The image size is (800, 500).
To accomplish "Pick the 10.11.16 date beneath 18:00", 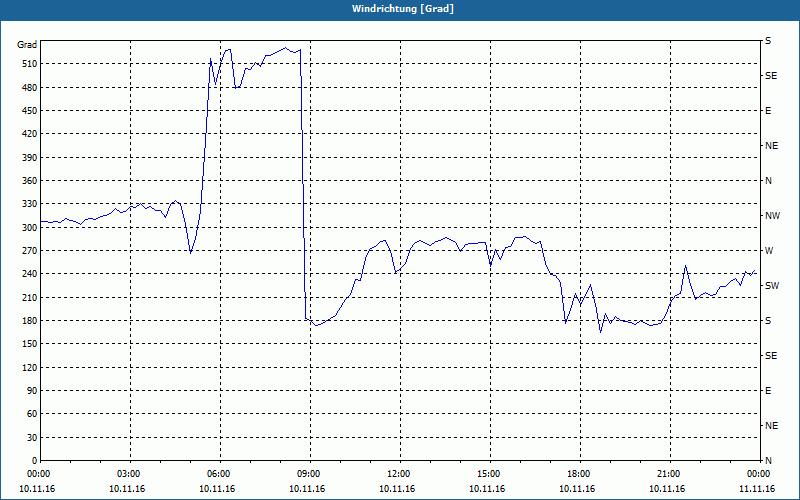I will click(577, 489).
